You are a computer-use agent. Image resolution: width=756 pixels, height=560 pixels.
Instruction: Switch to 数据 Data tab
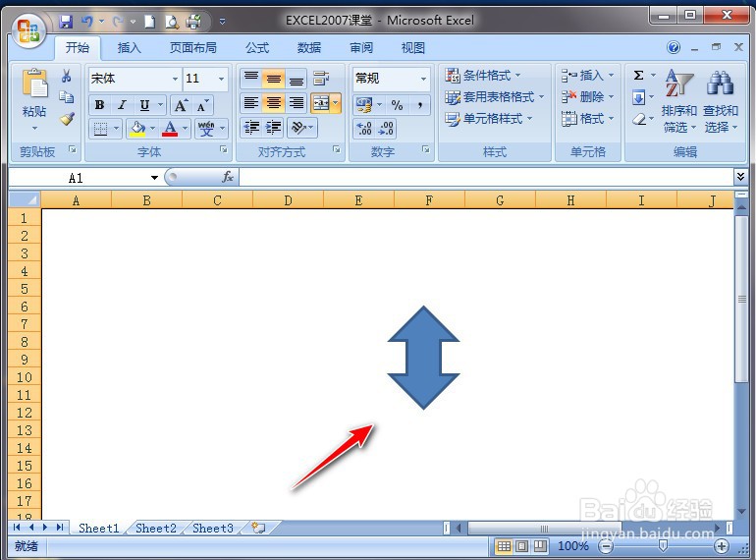(x=309, y=47)
